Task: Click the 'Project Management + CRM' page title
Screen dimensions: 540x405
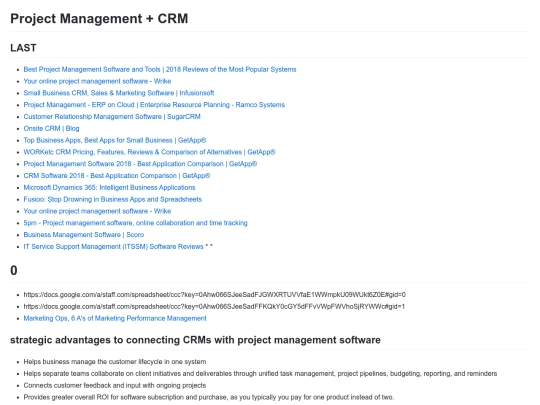Action: [x=99, y=18]
